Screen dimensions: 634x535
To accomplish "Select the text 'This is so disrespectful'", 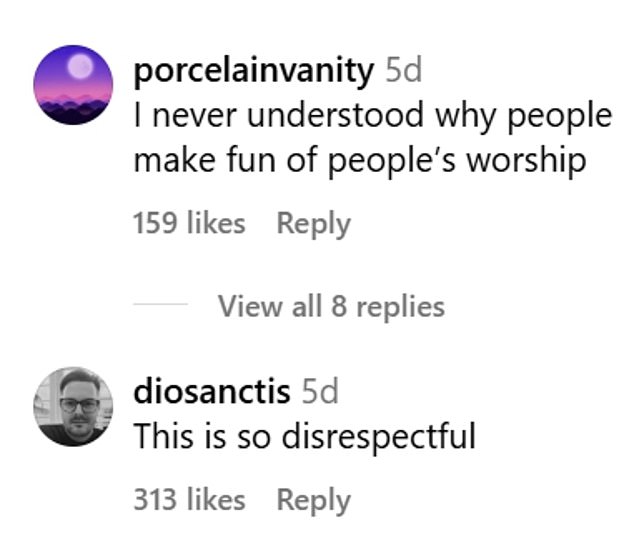I will (x=304, y=436).
